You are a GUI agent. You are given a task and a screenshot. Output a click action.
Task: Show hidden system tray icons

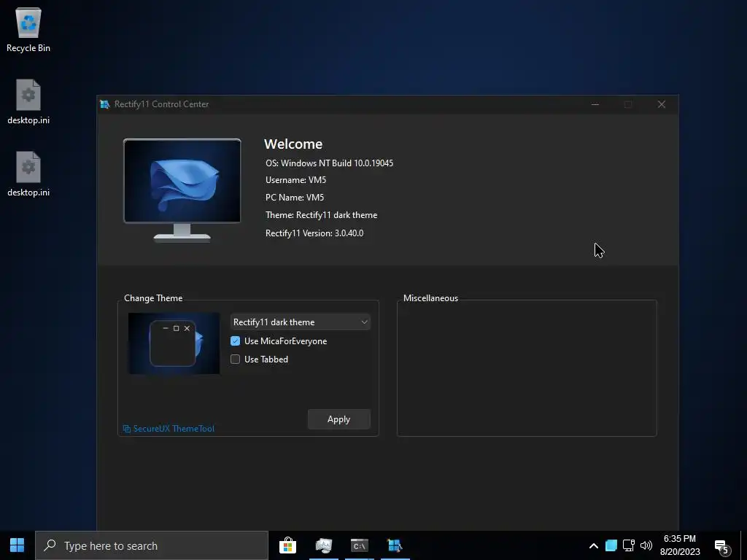tap(594, 545)
